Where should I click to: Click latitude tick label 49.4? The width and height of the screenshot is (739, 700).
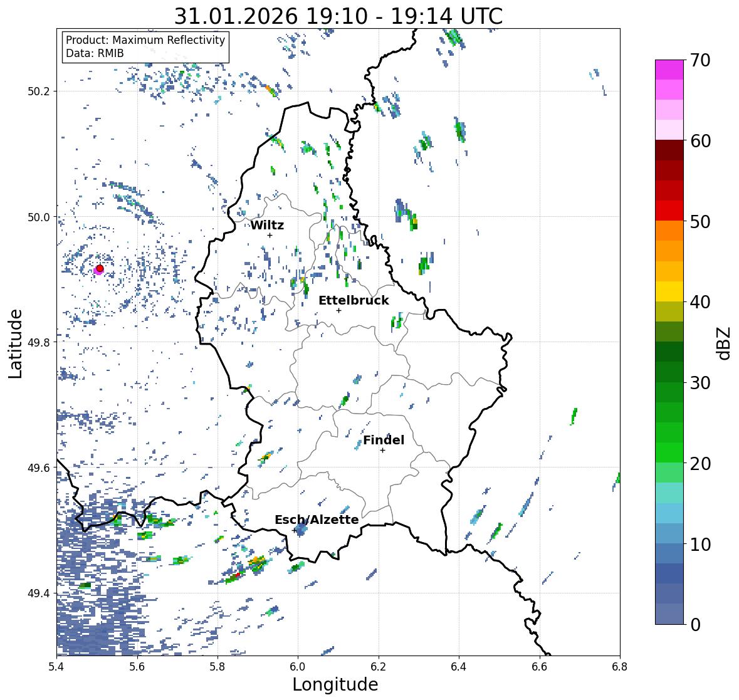pyautogui.click(x=39, y=593)
